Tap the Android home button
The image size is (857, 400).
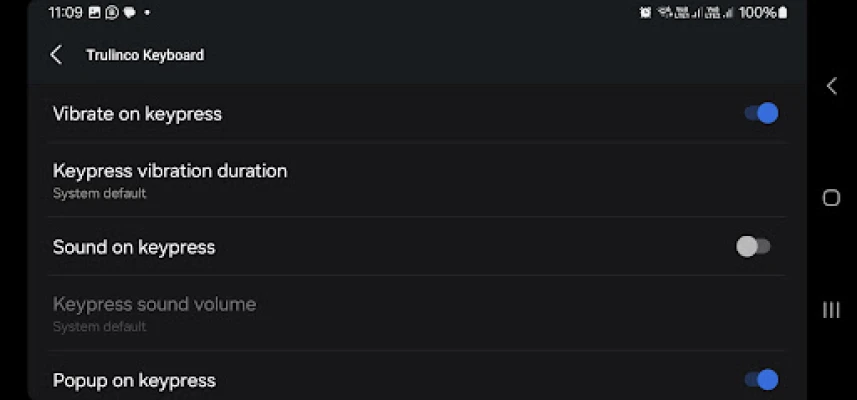coord(831,198)
